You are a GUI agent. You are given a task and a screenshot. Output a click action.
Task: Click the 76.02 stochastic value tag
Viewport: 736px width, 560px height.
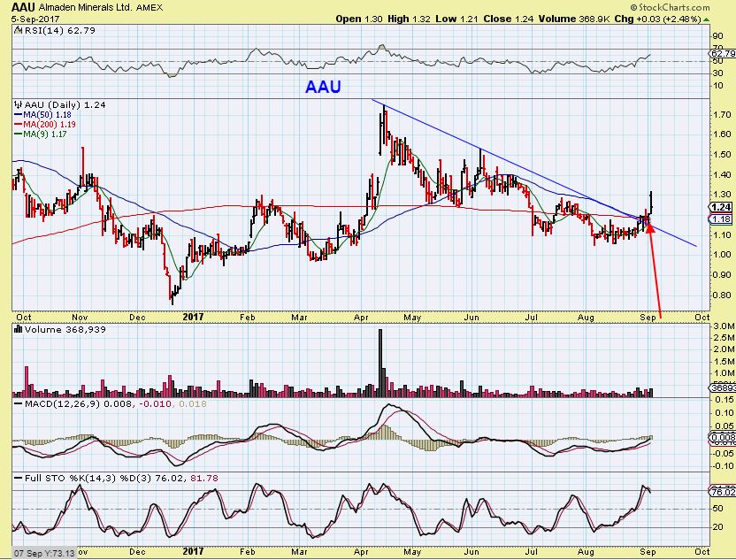[x=722, y=492]
